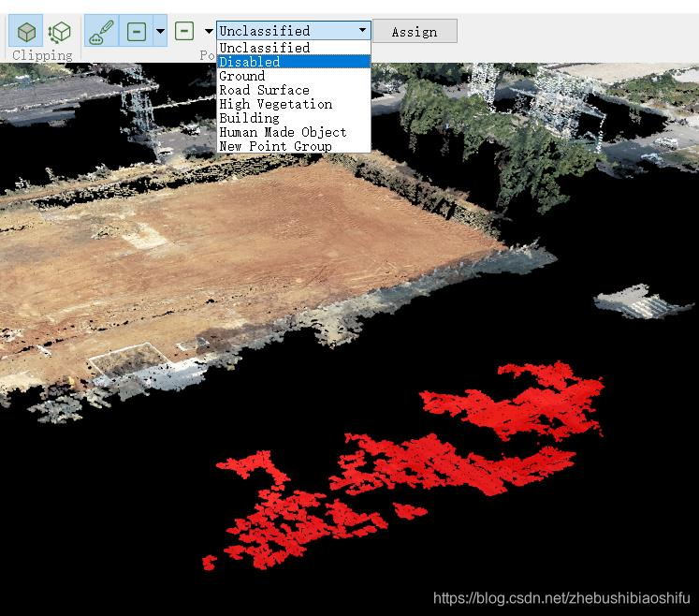Open arrow just left of Unclassified combo box

pyautogui.click(x=209, y=31)
